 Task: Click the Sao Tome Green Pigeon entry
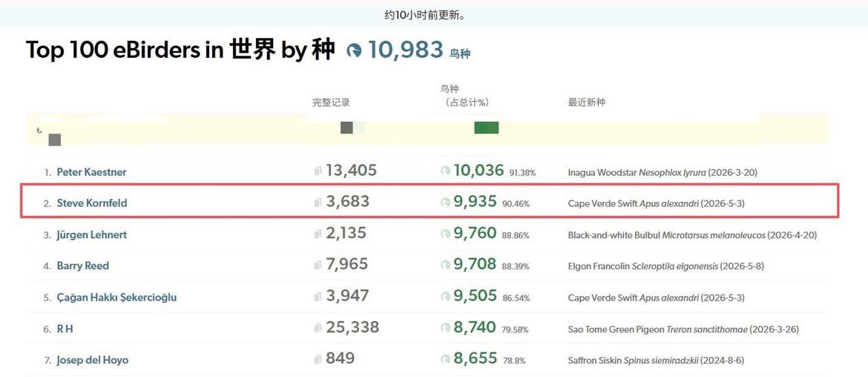point(684,330)
